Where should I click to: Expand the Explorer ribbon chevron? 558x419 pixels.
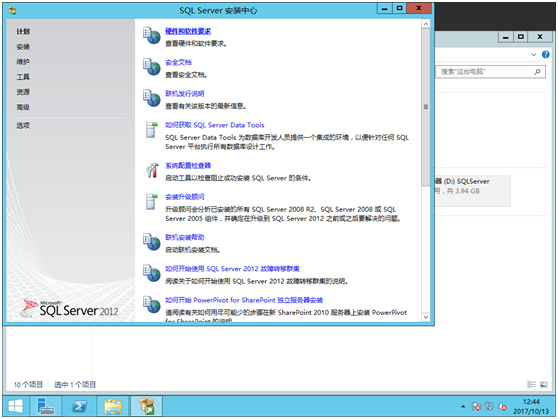coord(533,54)
